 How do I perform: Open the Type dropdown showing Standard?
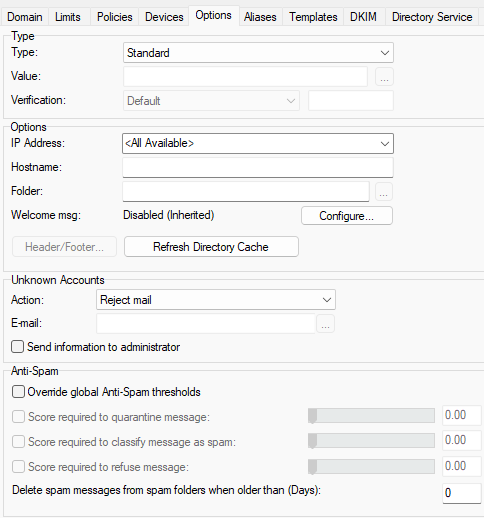pos(258,53)
